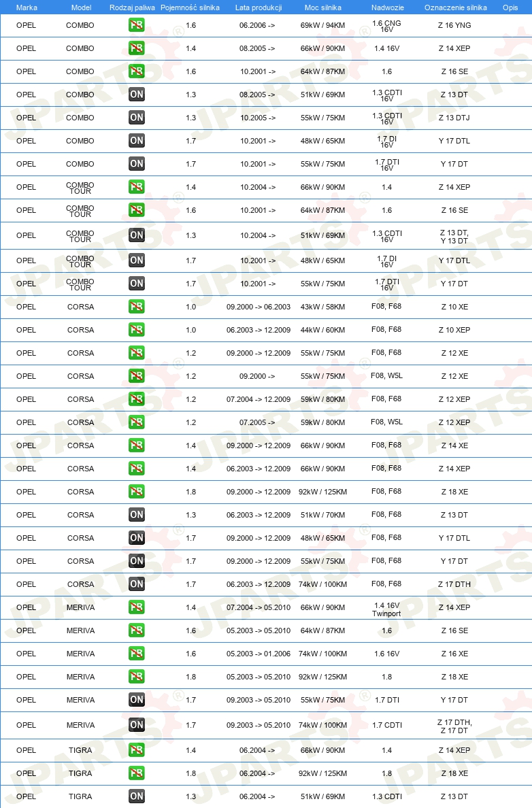Viewport: 532px width, 808px height.
Task: Click petrol icon in Meriva Z 14 XEP row
Action: pos(137,607)
